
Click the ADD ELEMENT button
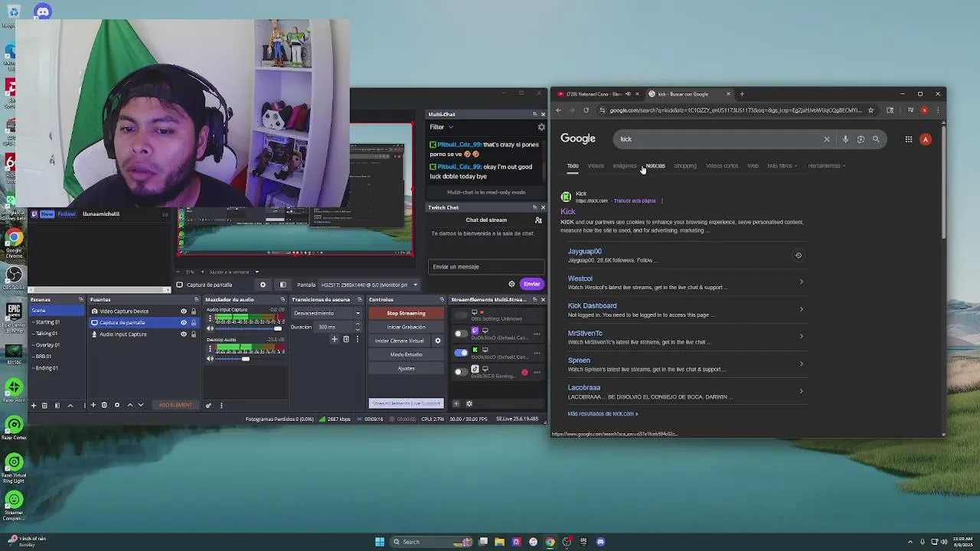click(x=175, y=405)
